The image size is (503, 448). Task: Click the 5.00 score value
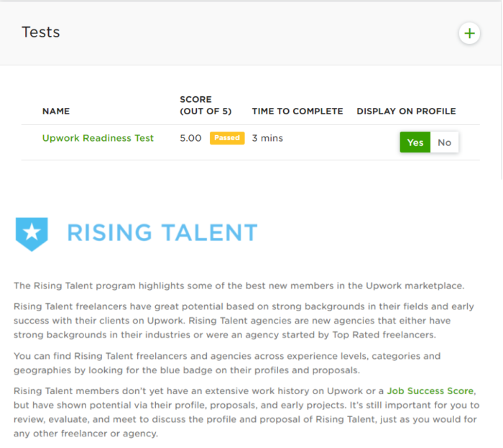coord(190,138)
